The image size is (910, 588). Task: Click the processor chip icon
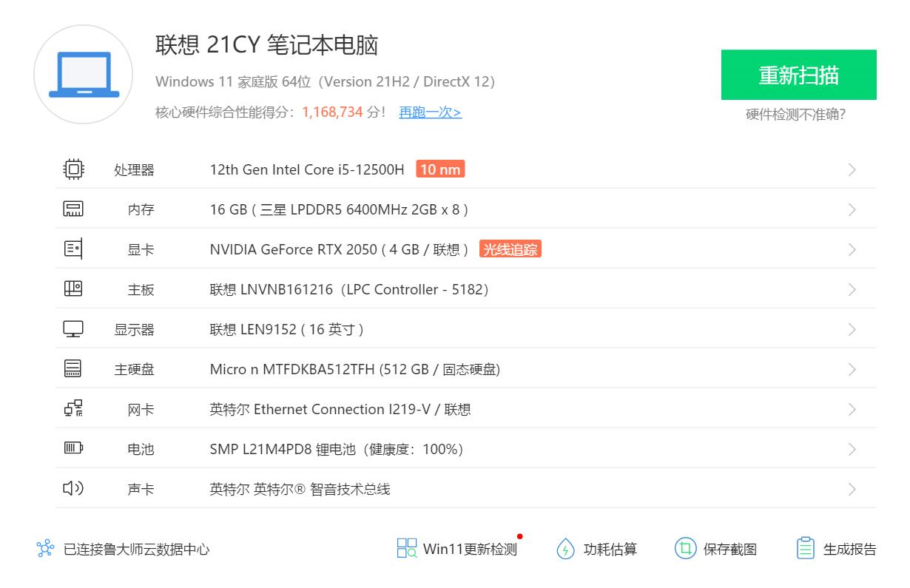point(73,169)
